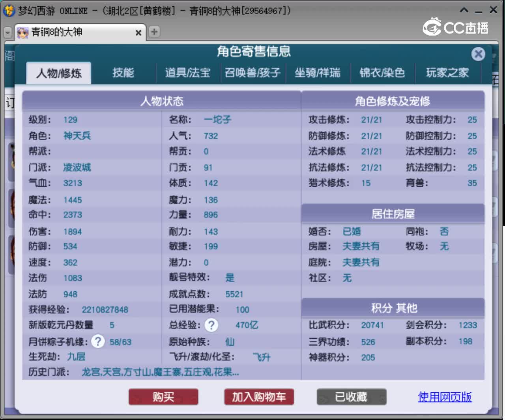The image size is (505, 420).
Task: Open the 召唤兽/孩子 tab
Action: coord(252,73)
